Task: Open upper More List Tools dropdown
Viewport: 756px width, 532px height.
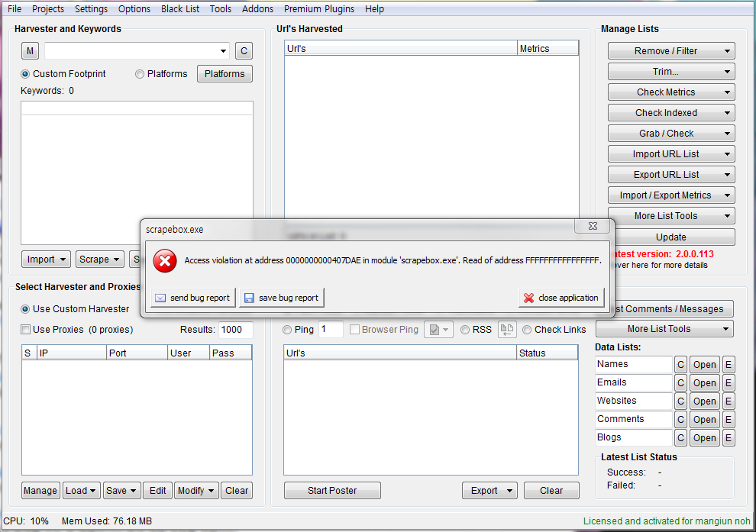Action: pyautogui.click(x=671, y=216)
